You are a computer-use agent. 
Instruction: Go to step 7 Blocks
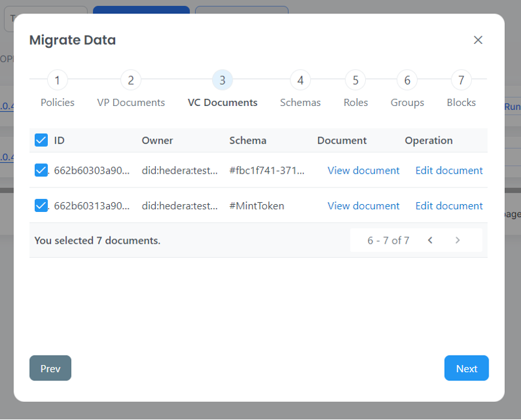pos(461,81)
